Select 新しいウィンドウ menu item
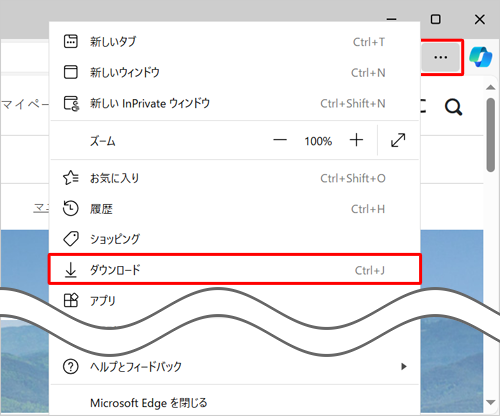 click(x=234, y=72)
